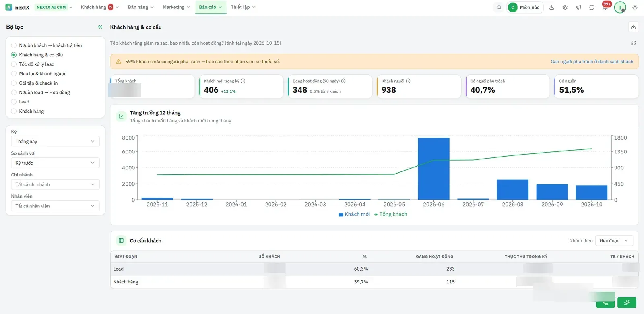The height and width of the screenshot is (314, 644).
Task: Click the nextX logo icon
Action: pyautogui.click(x=9, y=7)
